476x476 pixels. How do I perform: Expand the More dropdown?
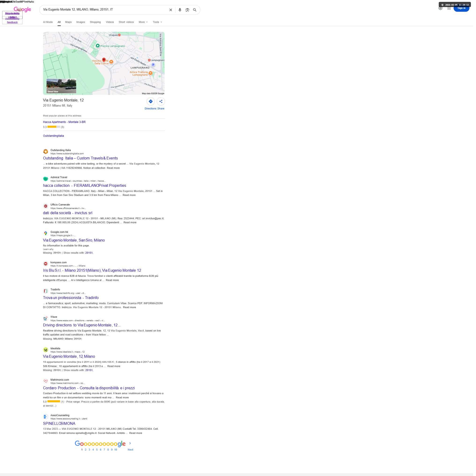coord(144,22)
